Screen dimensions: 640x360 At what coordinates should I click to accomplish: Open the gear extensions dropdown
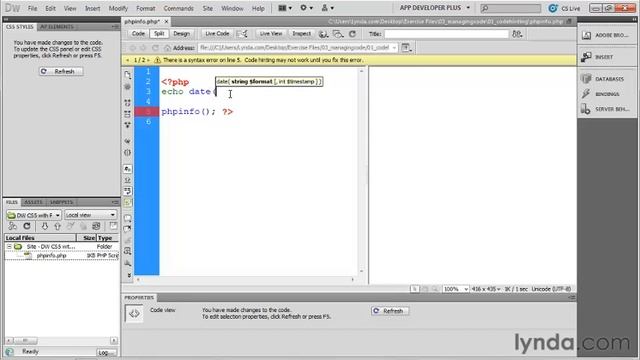coord(306,8)
